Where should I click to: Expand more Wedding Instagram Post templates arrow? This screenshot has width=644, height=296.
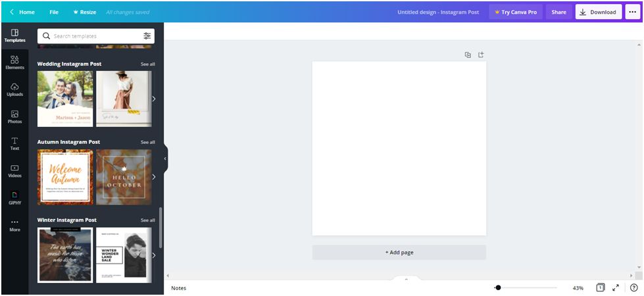click(x=153, y=99)
